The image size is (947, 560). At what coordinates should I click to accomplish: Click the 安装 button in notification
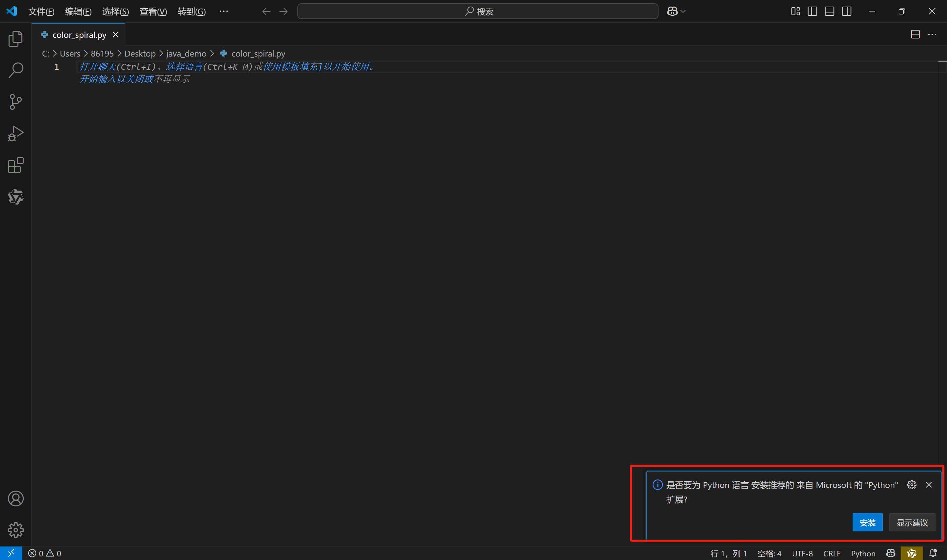click(867, 522)
